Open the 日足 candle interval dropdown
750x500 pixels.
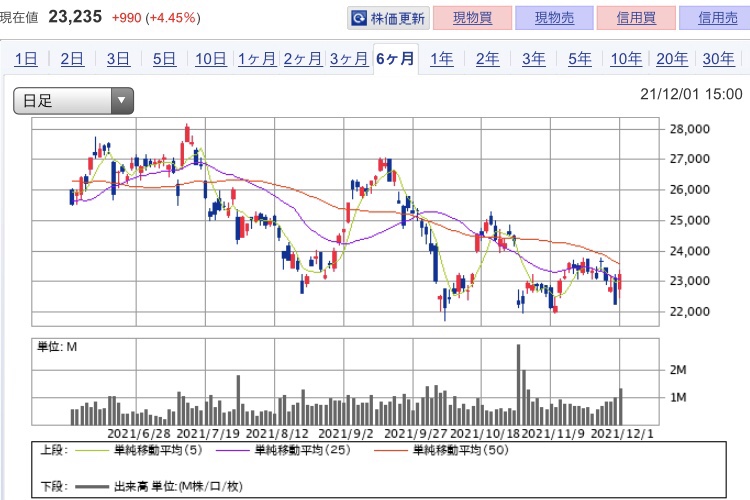(x=73, y=101)
